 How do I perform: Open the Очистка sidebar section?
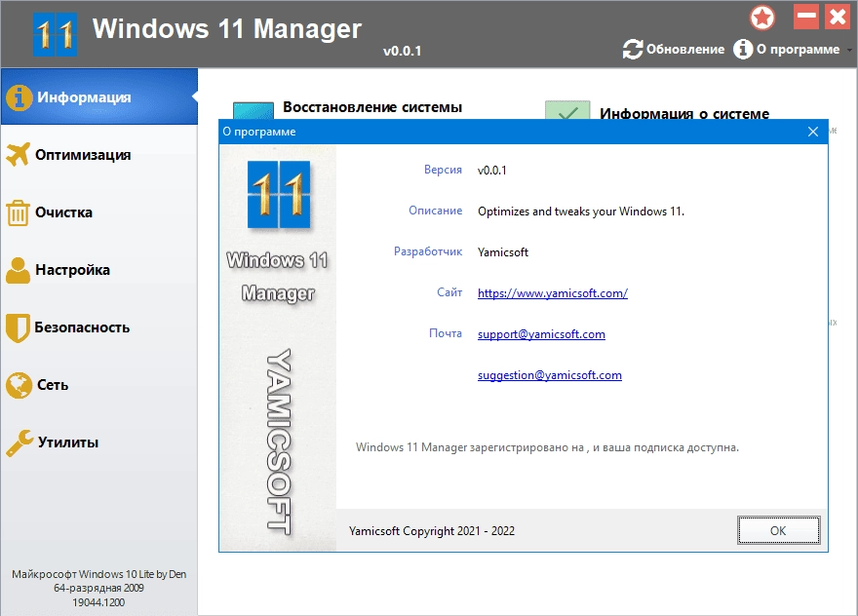(99, 212)
